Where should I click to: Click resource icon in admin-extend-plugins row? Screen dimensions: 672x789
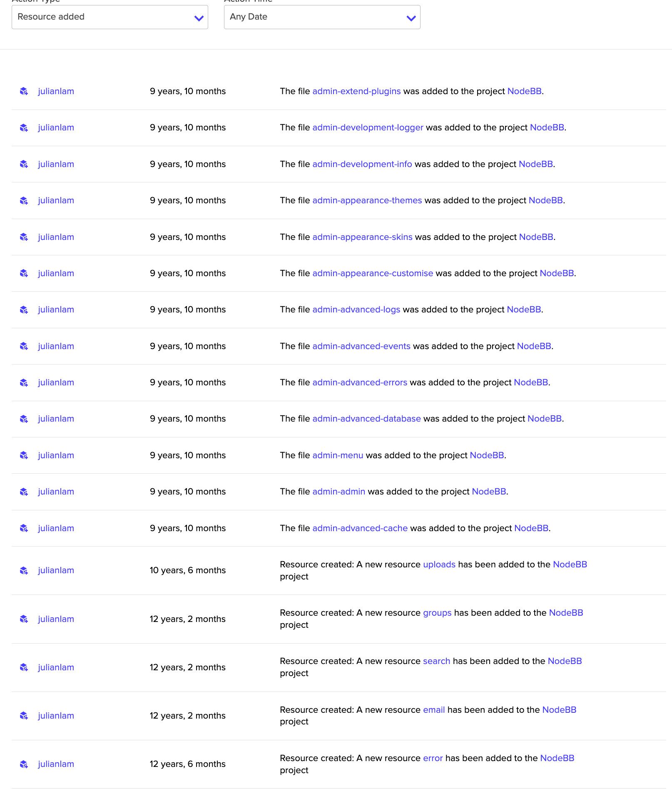click(24, 91)
